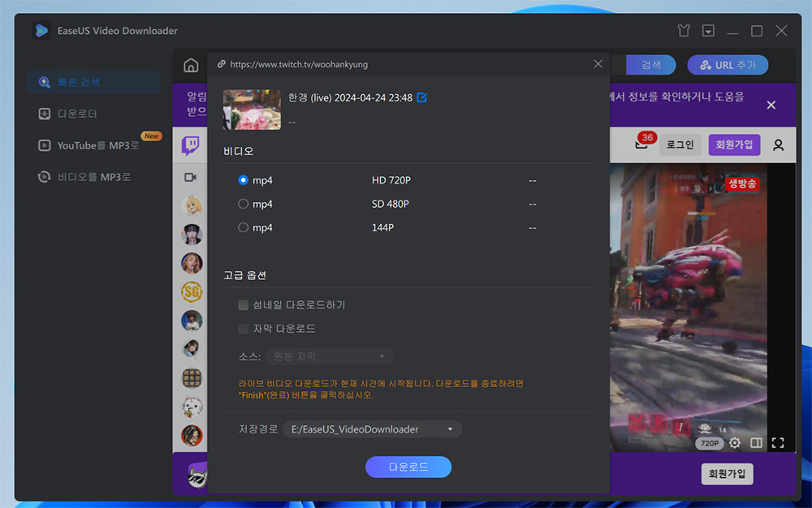Click the Twitch user profile icon
This screenshot has height=508, width=812.
pyautogui.click(x=778, y=144)
